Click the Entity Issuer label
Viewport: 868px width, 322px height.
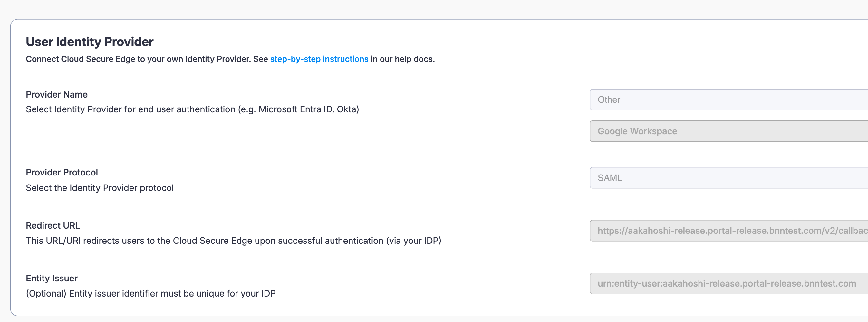tap(52, 278)
